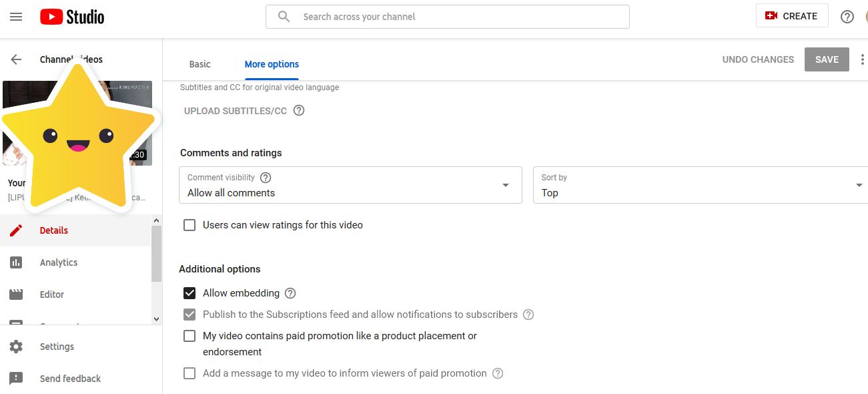Open the three-dot options menu beside SAVE

[x=862, y=59]
